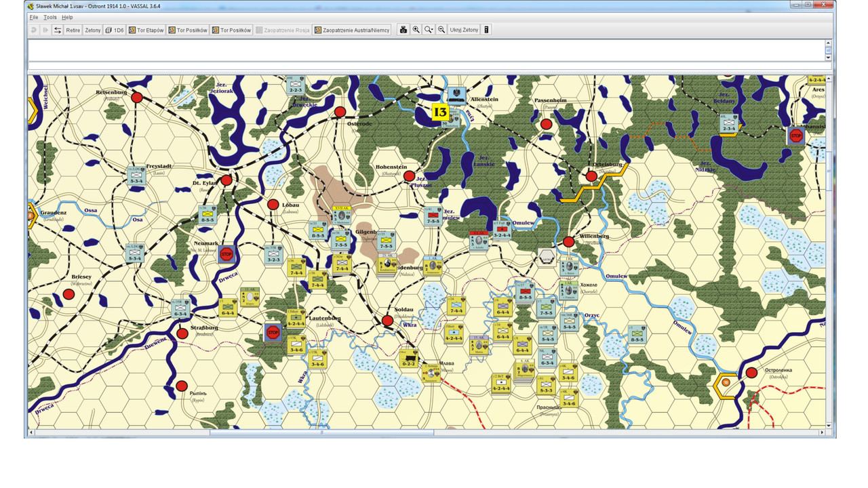This screenshot has width=868, height=488.
Task: Select the orange hexagon marker near Ostrołęka
Action: [726, 384]
